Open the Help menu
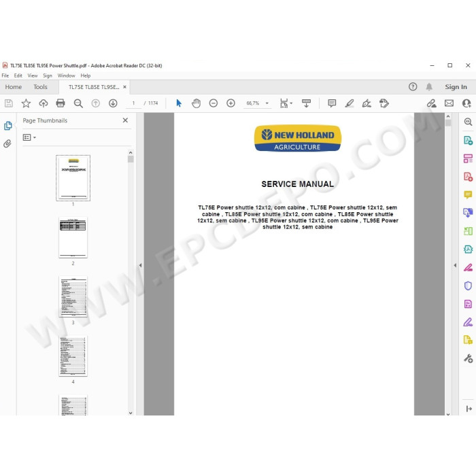476x476 pixels. (x=85, y=75)
